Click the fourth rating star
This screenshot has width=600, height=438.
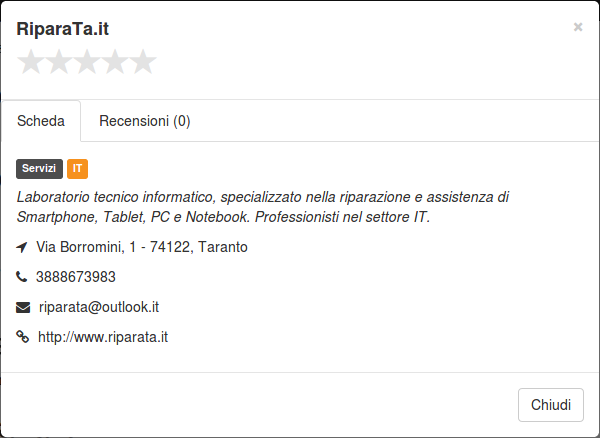click(x=115, y=62)
